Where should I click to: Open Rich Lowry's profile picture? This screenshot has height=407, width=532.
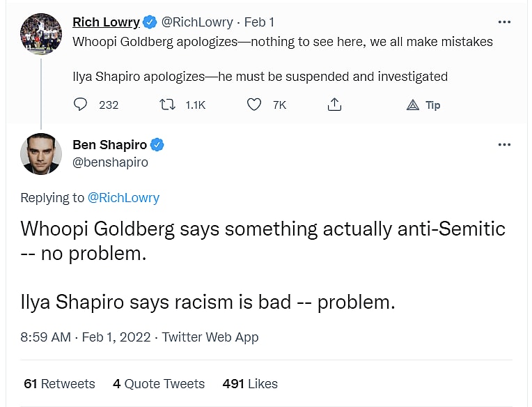41,33
